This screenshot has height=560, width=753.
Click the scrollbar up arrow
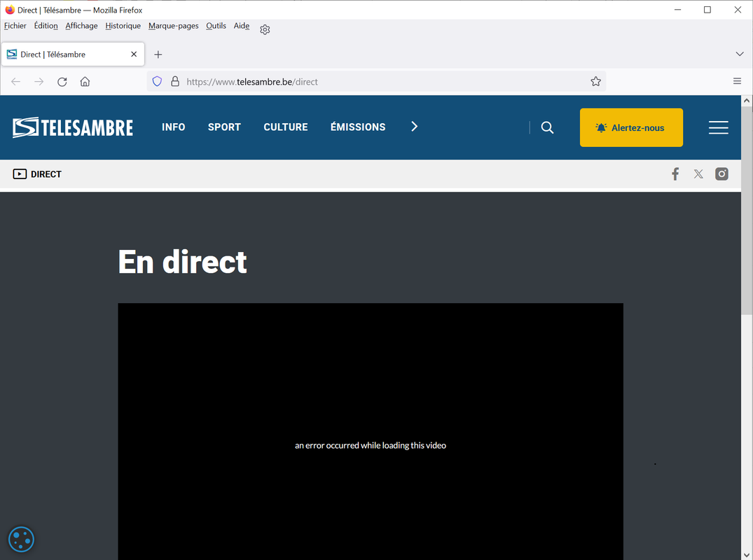click(746, 100)
